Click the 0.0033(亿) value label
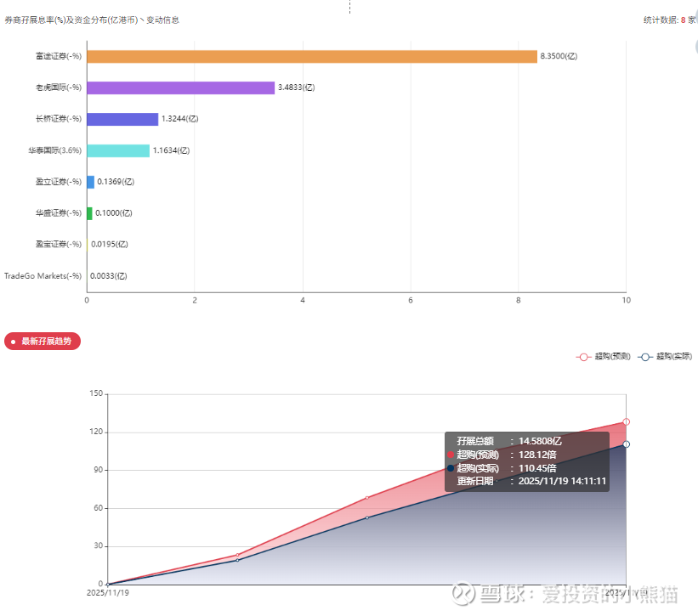 coord(109,276)
